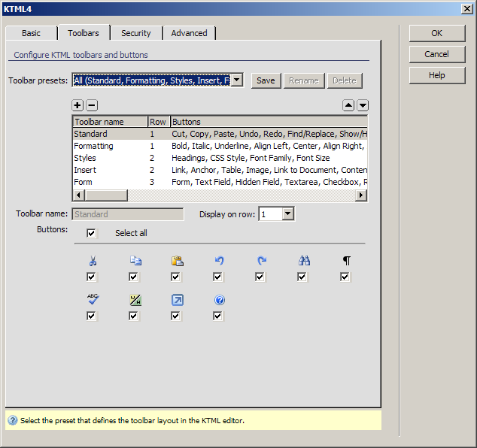Close the KTML4 dialog window
Viewport: 477px width, 448px height.
(x=467, y=9)
